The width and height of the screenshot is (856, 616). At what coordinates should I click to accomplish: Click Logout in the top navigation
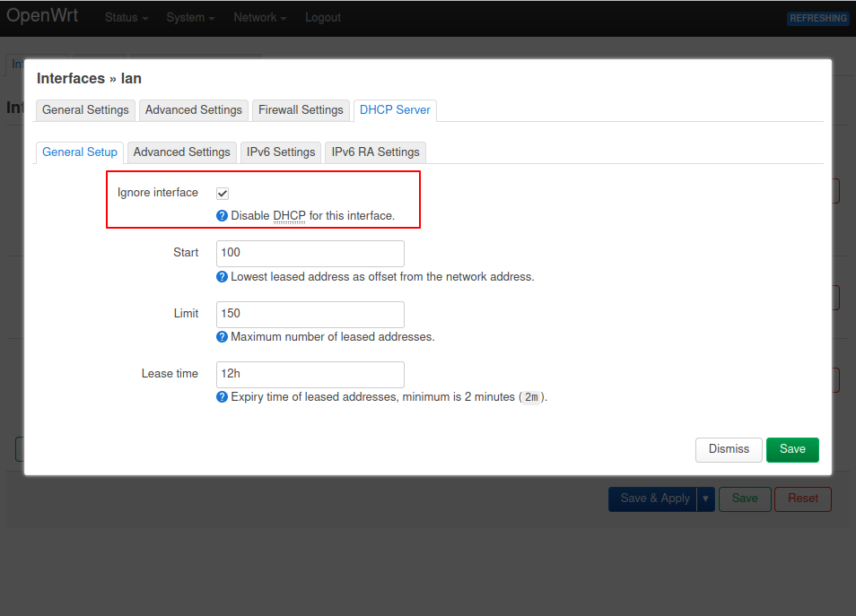click(x=323, y=18)
